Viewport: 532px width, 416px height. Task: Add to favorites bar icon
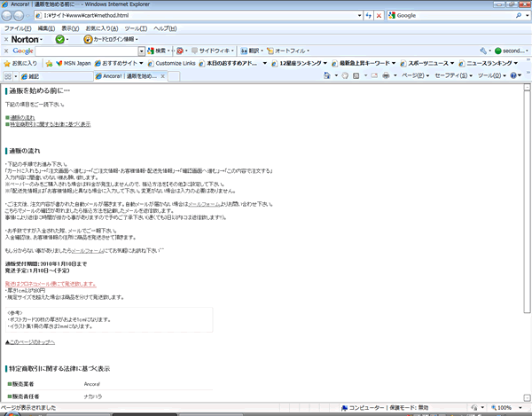(x=49, y=64)
